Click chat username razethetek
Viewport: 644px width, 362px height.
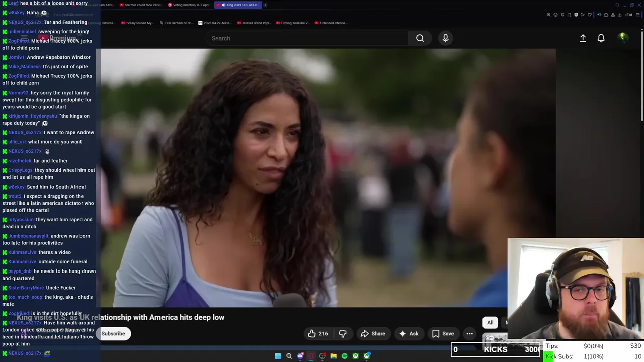[20, 161]
